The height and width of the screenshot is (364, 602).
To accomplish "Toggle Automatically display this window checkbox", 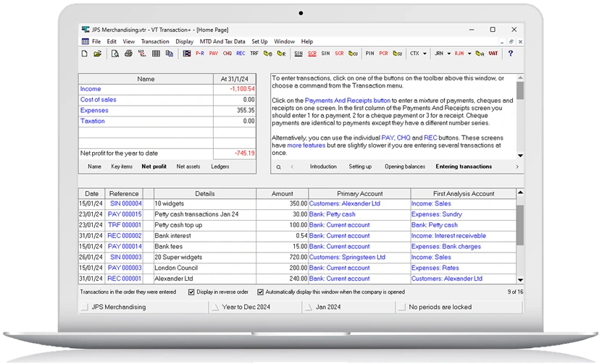I will [x=260, y=292].
